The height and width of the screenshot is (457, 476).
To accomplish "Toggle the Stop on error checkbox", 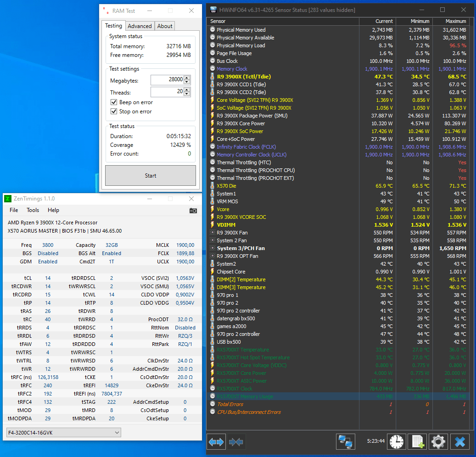I will coord(114,111).
